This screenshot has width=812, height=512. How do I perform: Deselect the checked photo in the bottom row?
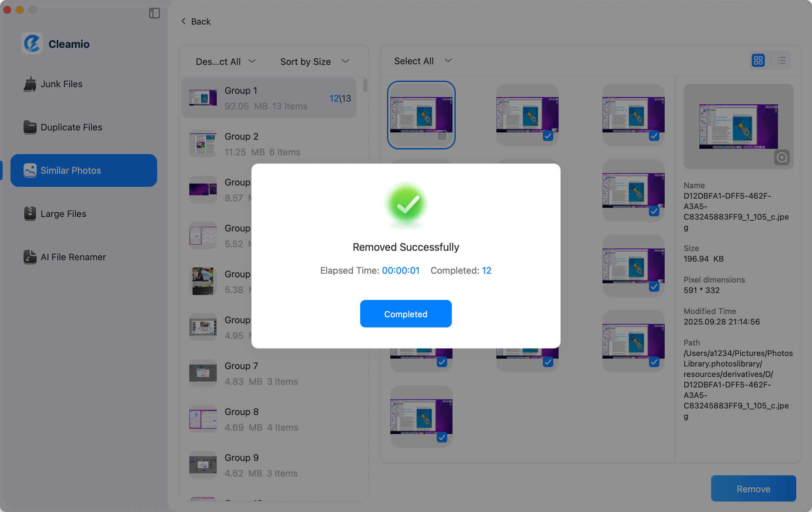tap(442, 437)
